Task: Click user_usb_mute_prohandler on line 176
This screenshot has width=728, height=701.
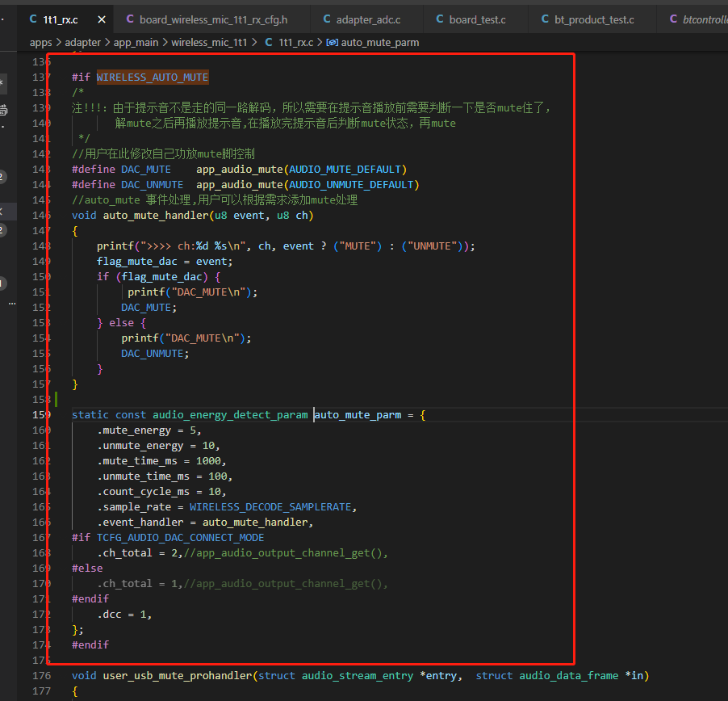Action: coord(178,675)
